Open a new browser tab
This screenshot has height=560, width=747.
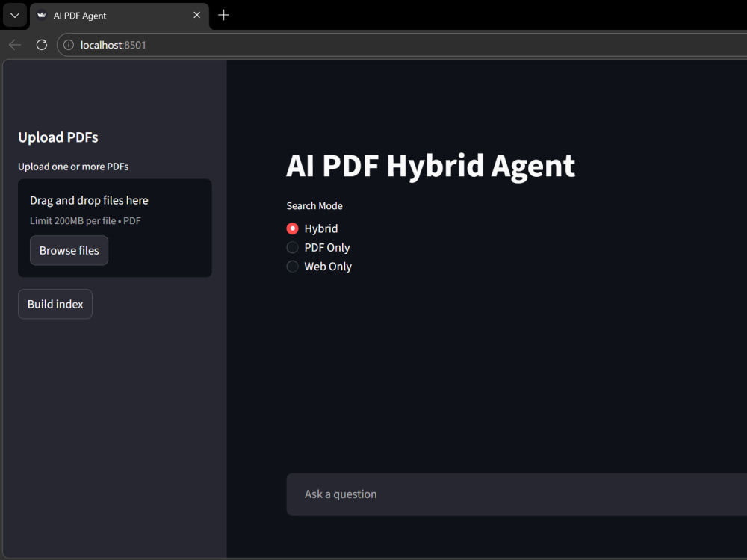point(223,15)
